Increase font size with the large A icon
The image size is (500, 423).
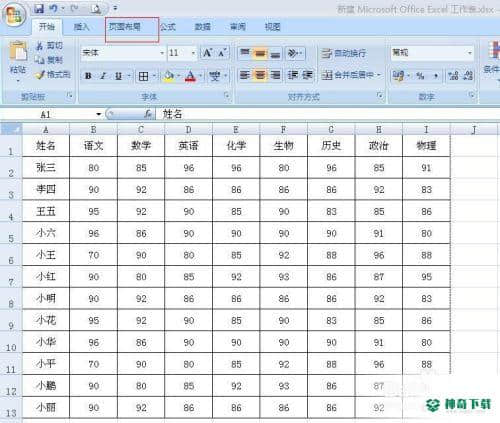207,53
